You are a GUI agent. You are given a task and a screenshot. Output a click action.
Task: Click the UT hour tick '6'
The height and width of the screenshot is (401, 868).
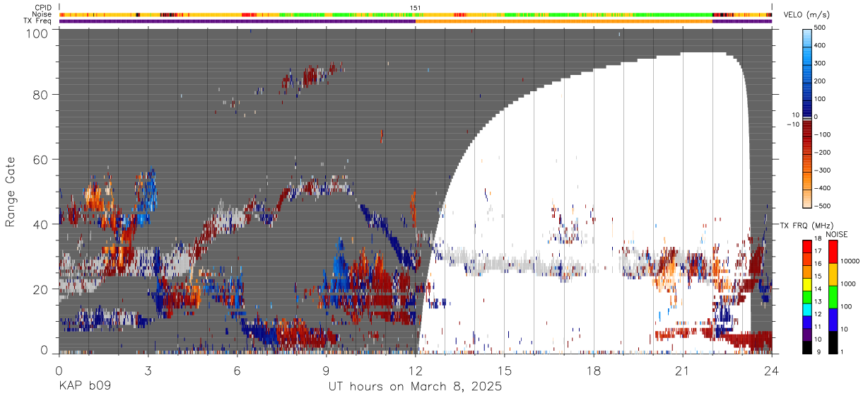[x=237, y=370]
